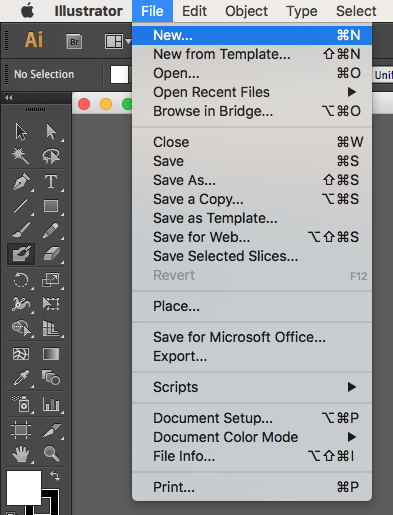Click the white Fill color box
393x515 pixels.
[x=24, y=487]
